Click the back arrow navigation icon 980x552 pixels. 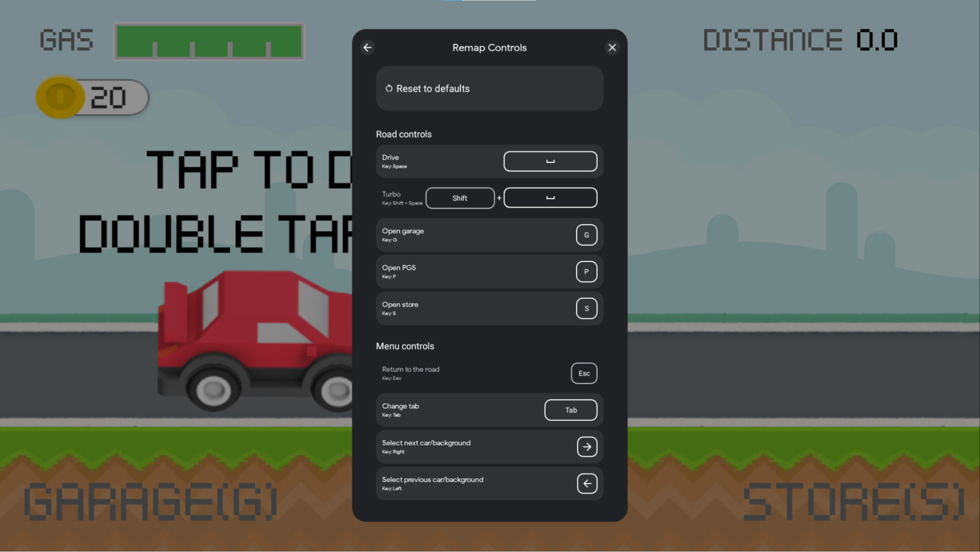point(368,47)
